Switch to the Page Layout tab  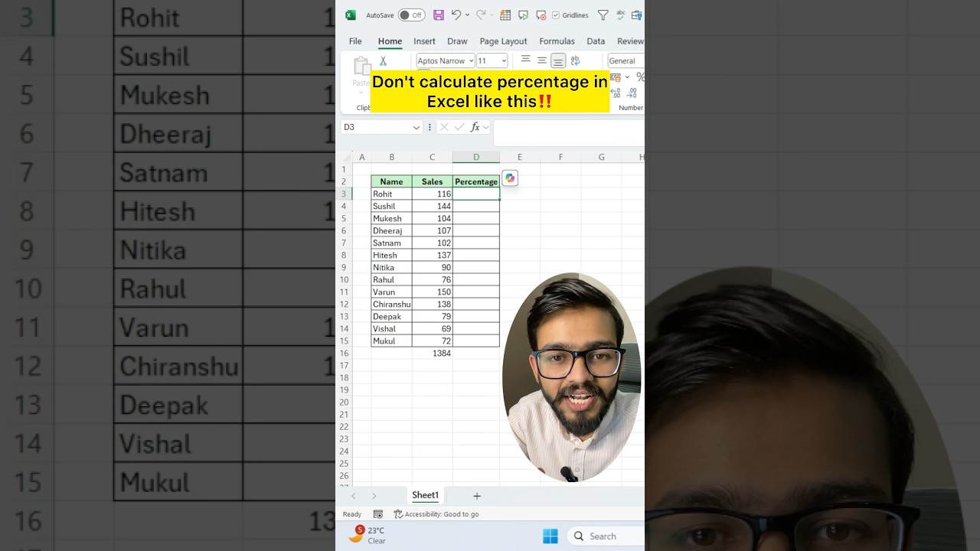point(503,41)
